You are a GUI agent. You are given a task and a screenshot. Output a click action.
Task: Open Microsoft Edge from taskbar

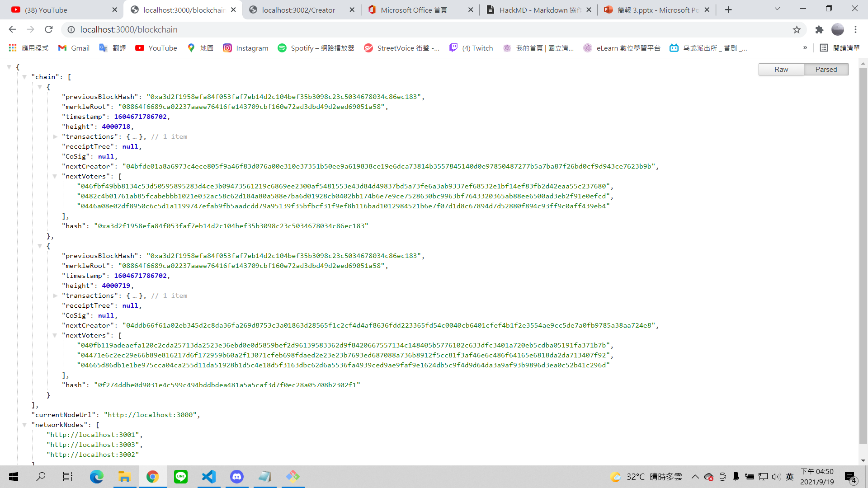96,476
